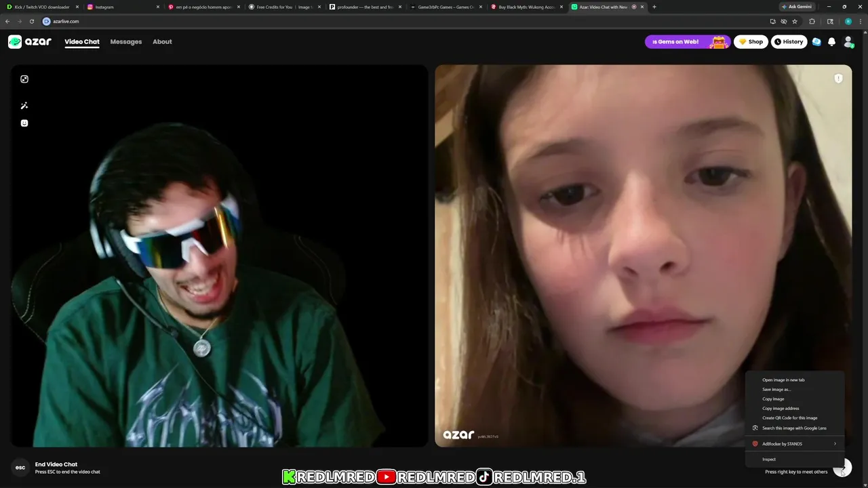Open the About nav link
868x488 pixels.
[x=162, y=42]
